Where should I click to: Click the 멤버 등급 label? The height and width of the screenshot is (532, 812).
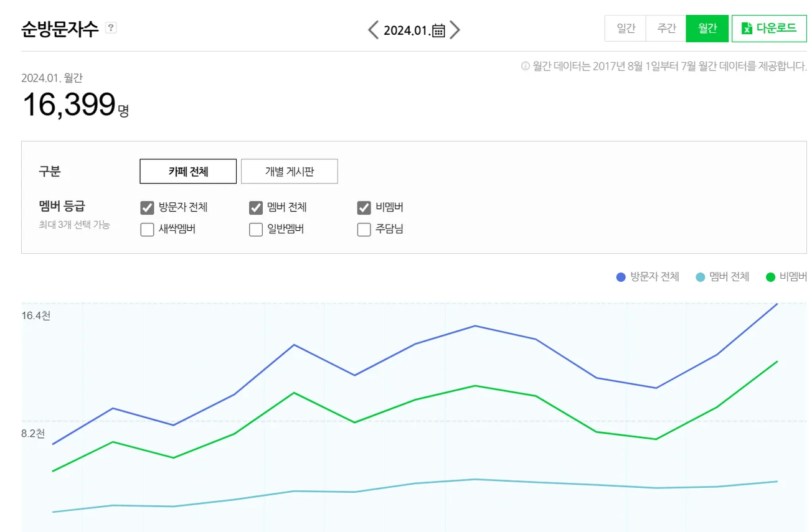(x=62, y=207)
